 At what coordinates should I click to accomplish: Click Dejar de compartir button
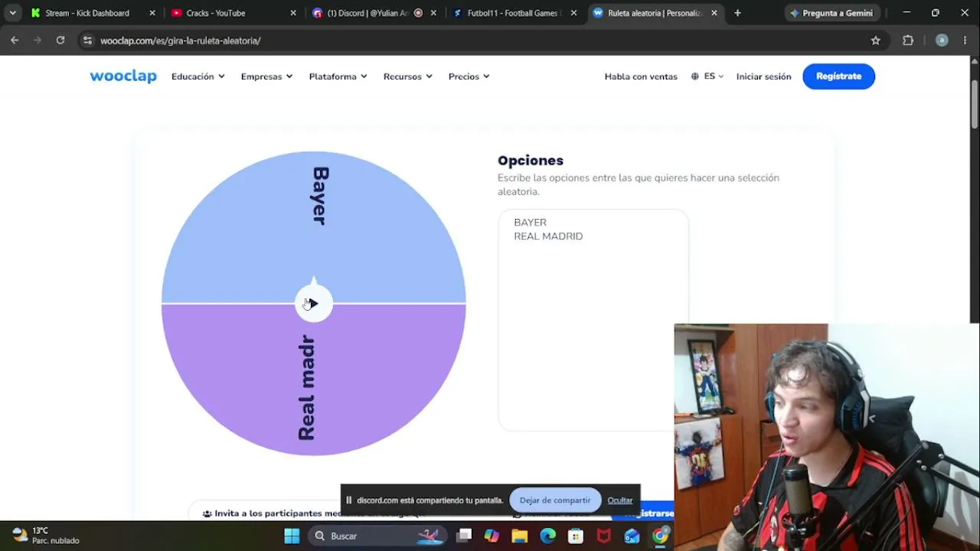click(555, 500)
